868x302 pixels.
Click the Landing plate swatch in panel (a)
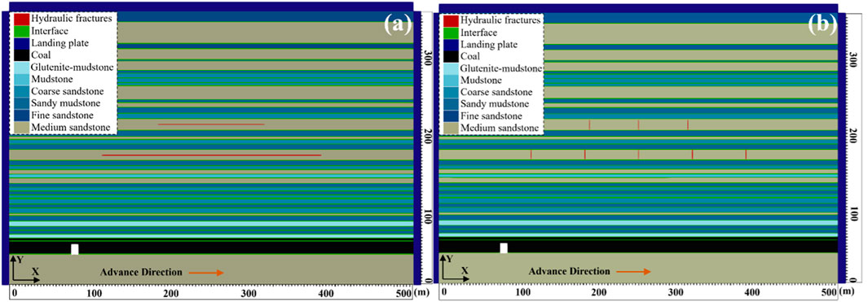pyautogui.click(x=21, y=43)
